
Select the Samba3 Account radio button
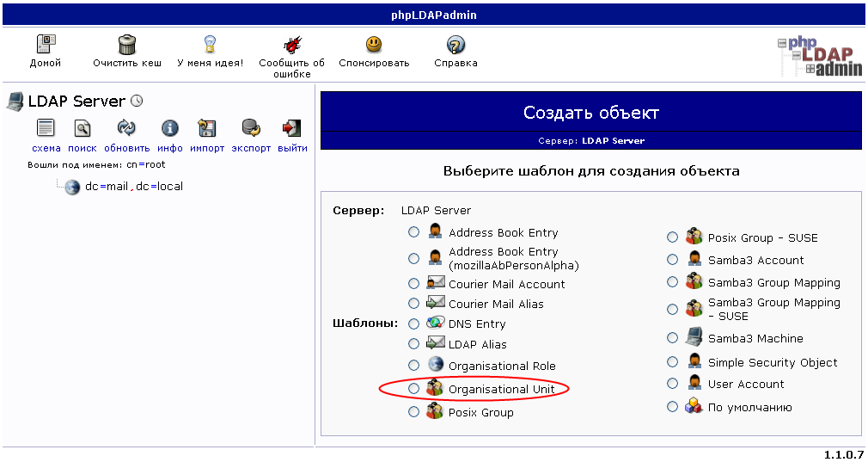click(x=672, y=259)
